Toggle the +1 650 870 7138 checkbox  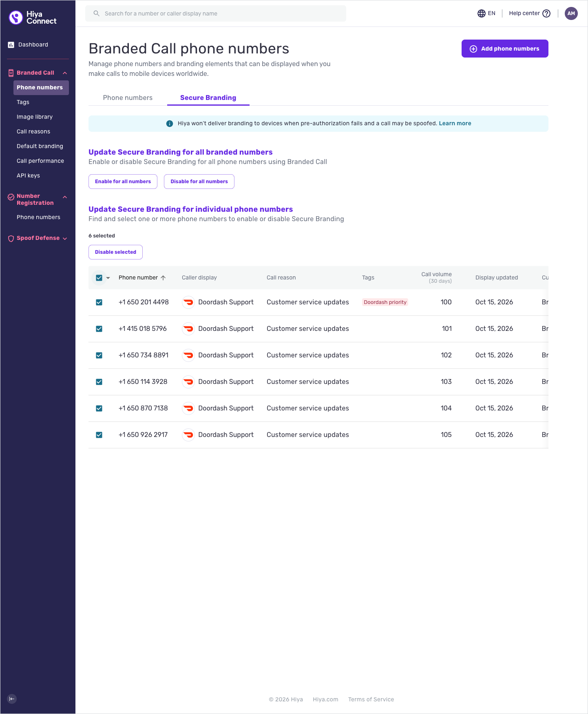tap(99, 408)
